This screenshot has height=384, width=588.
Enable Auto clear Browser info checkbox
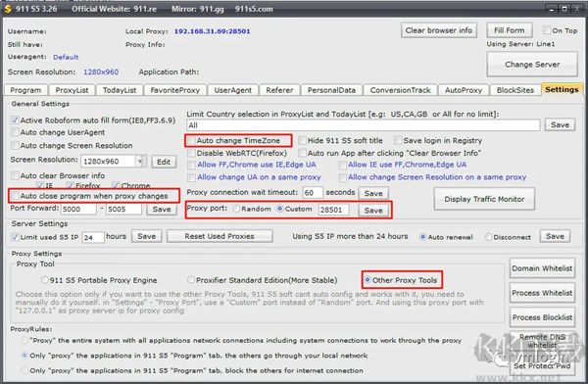coord(15,175)
